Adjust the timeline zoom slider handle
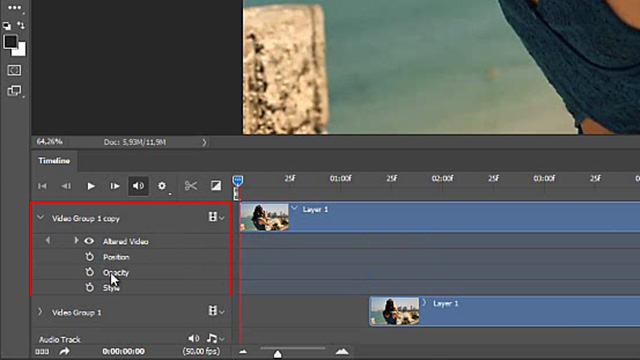Viewport: 640px width, 360px height. click(x=278, y=354)
